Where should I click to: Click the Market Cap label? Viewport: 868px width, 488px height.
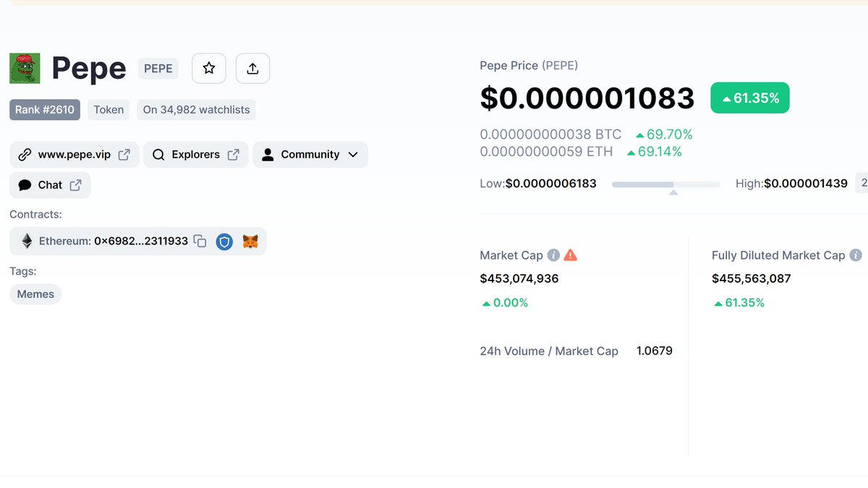click(x=511, y=255)
